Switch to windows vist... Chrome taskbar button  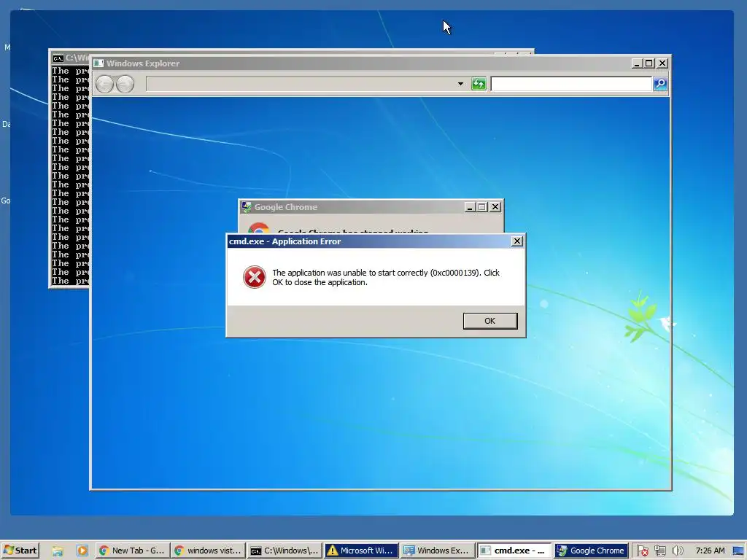click(208, 551)
